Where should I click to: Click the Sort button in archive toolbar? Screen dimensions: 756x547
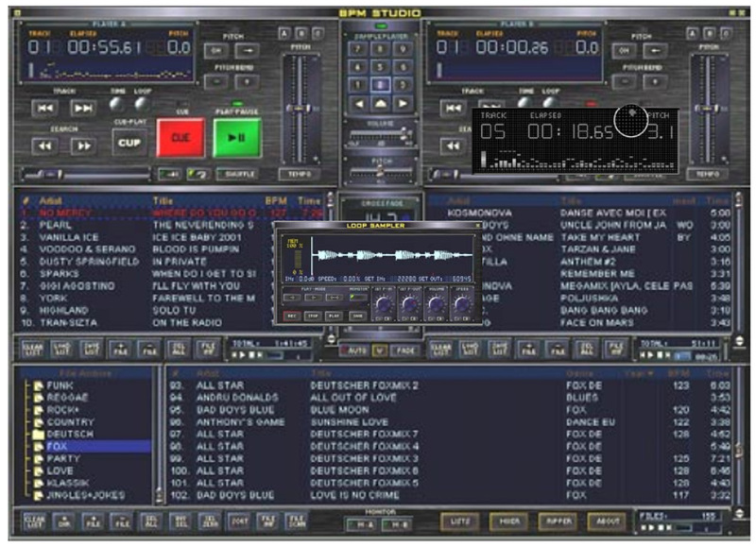[239, 521]
